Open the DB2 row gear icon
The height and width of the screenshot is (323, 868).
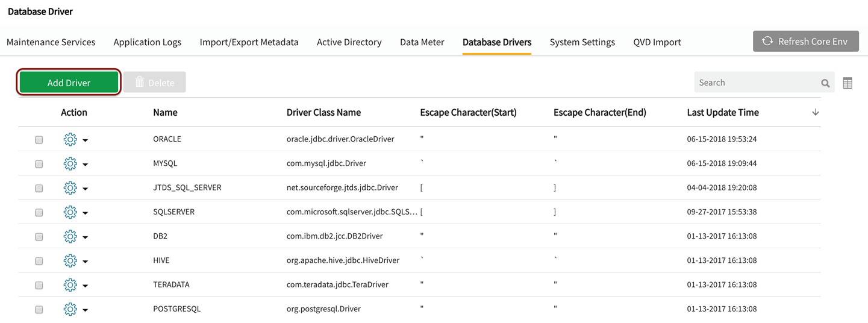click(70, 236)
